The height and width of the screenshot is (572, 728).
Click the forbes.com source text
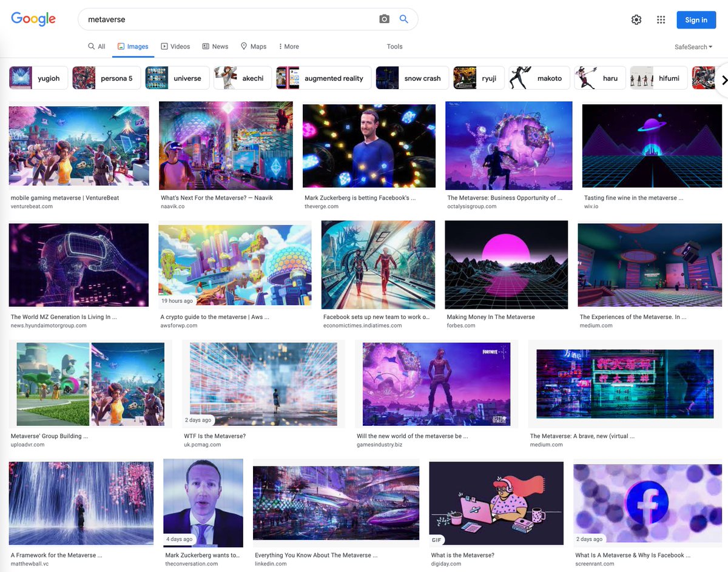coord(461,326)
